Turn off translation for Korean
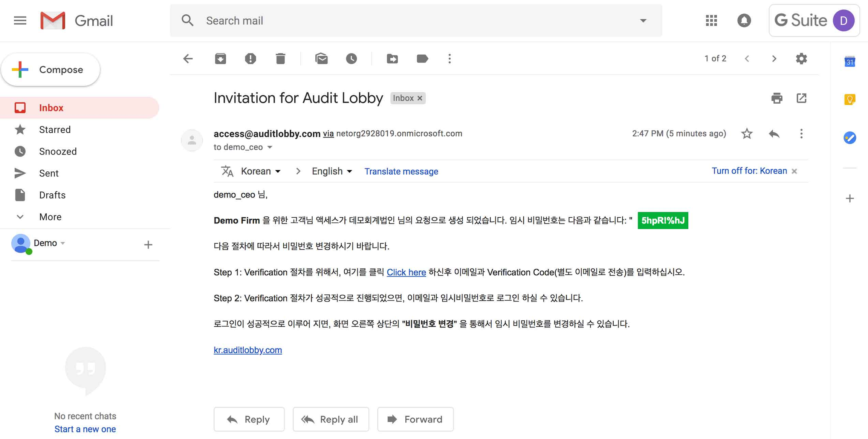The height and width of the screenshot is (439, 868). tap(749, 171)
